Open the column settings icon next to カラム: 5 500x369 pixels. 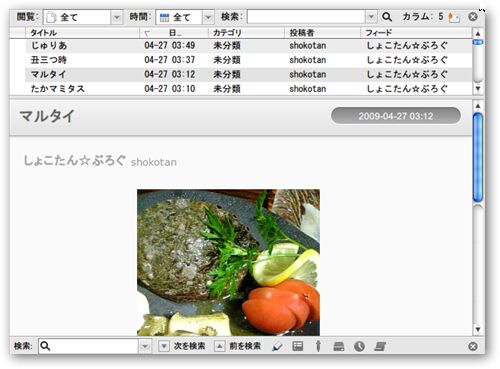[x=454, y=17]
